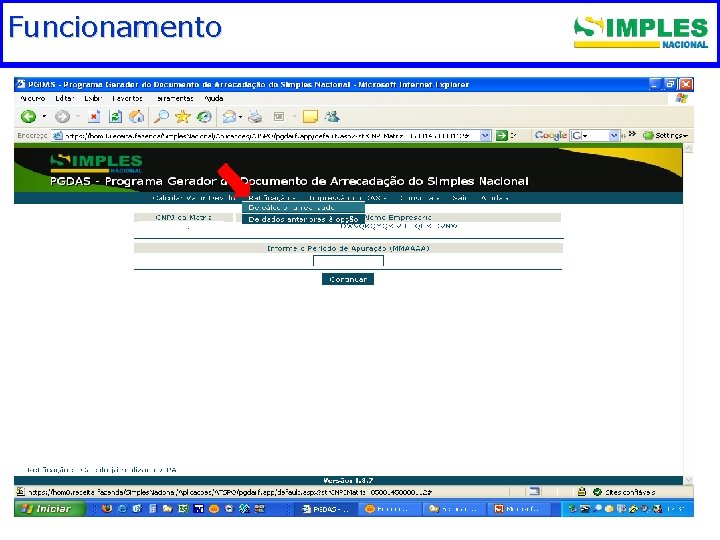720x540 pixels.
Task: Click the Período de Apuração input field
Action: pos(348,261)
